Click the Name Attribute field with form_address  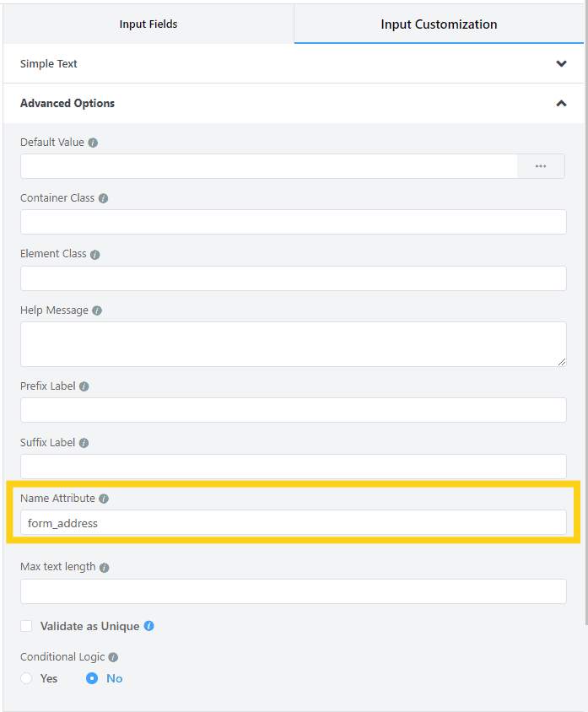[293, 523]
